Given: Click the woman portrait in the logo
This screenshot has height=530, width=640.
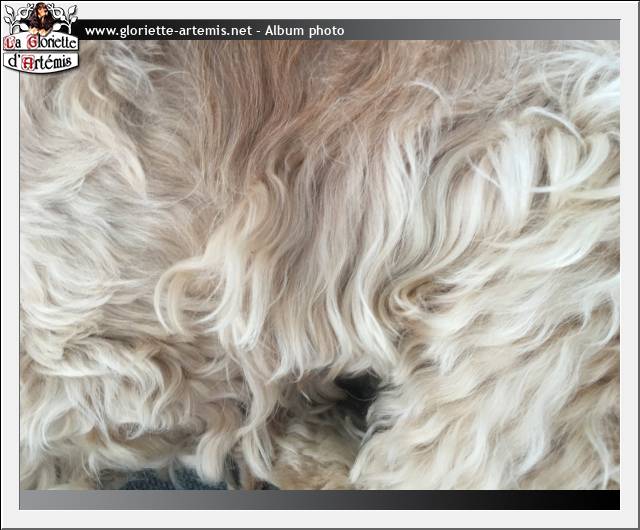Looking at the screenshot, I should [x=41, y=18].
